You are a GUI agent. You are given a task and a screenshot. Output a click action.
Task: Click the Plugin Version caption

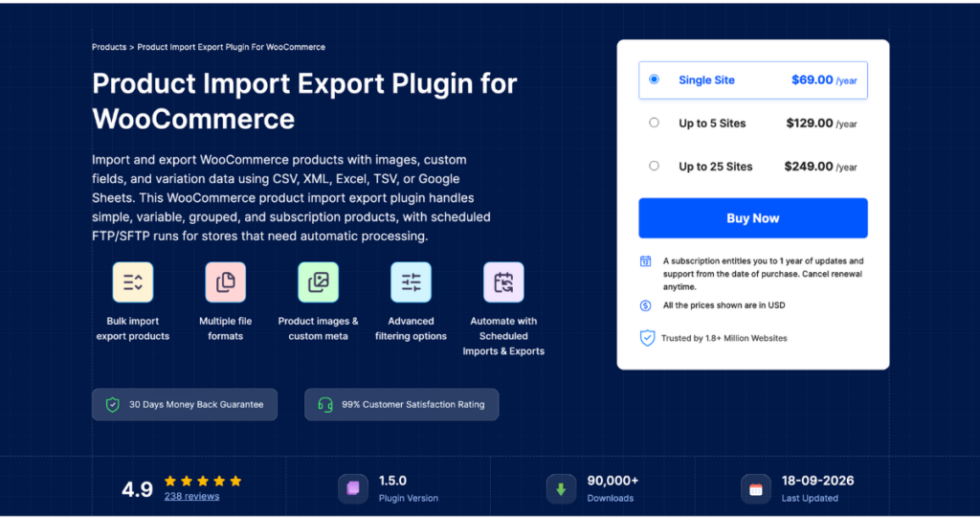pyautogui.click(x=408, y=499)
